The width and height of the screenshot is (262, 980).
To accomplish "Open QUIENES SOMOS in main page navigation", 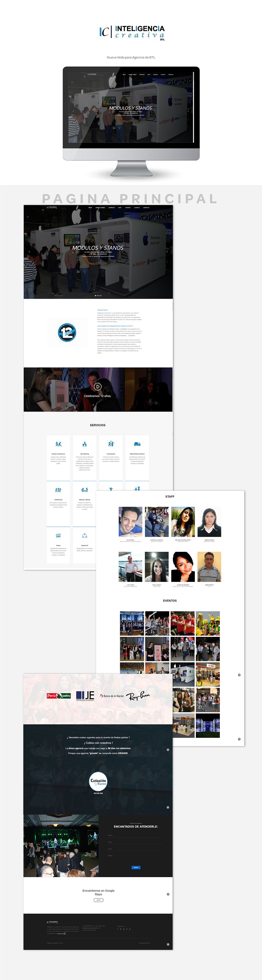I will (x=100, y=208).
